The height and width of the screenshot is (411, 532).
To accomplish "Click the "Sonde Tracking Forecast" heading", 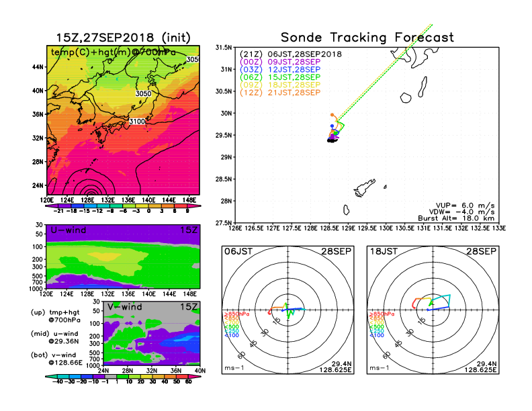I will click(367, 37).
